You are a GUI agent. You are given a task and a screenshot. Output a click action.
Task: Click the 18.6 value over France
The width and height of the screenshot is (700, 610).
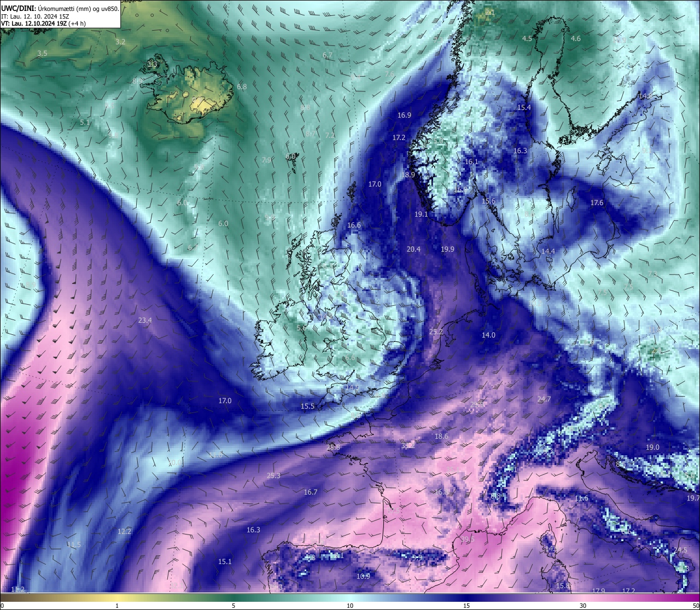coord(441,436)
